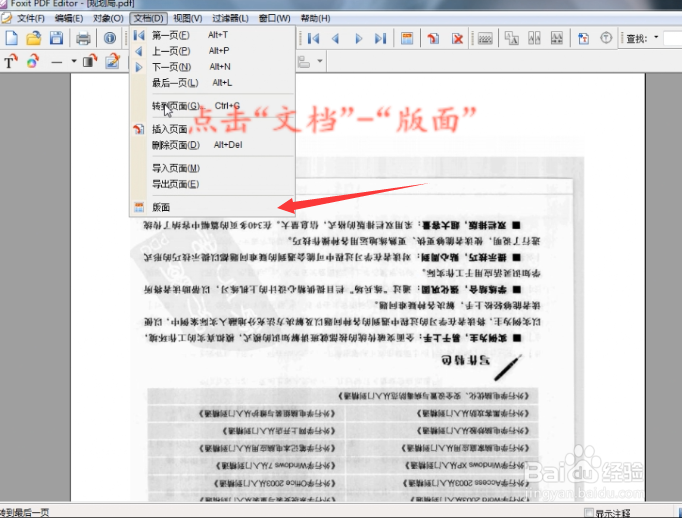The width and height of the screenshot is (682, 518).
Task: Open the 编辑(E) menu
Action: click(69, 18)
